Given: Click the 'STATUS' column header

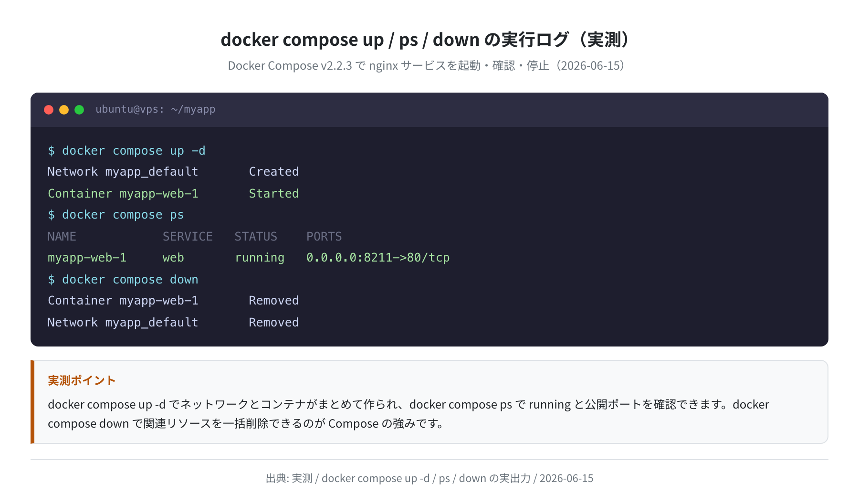Looking at the screenshot, I should 256,237.
